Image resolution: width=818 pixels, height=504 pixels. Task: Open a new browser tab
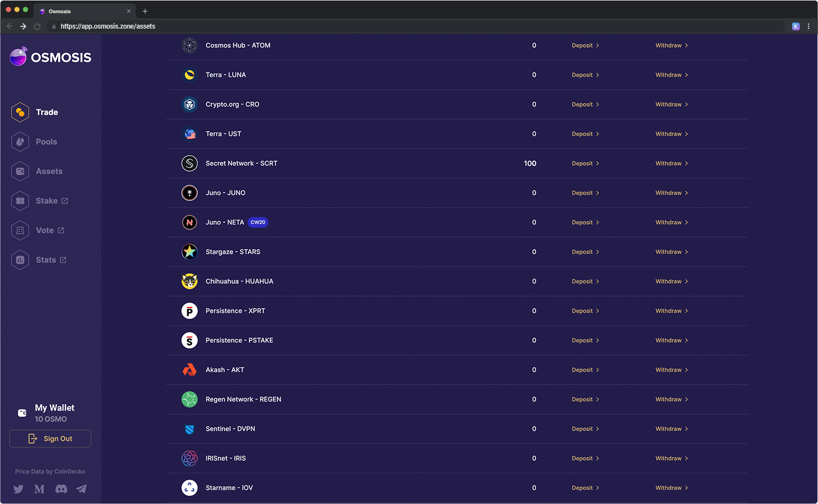click(145, 11)
